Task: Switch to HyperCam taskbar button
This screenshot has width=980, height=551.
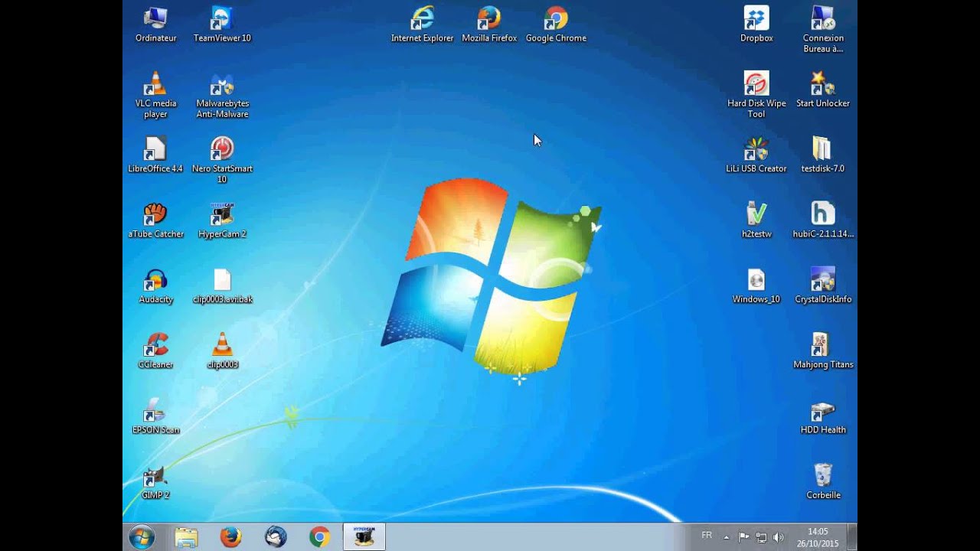Action: point(364,537)
